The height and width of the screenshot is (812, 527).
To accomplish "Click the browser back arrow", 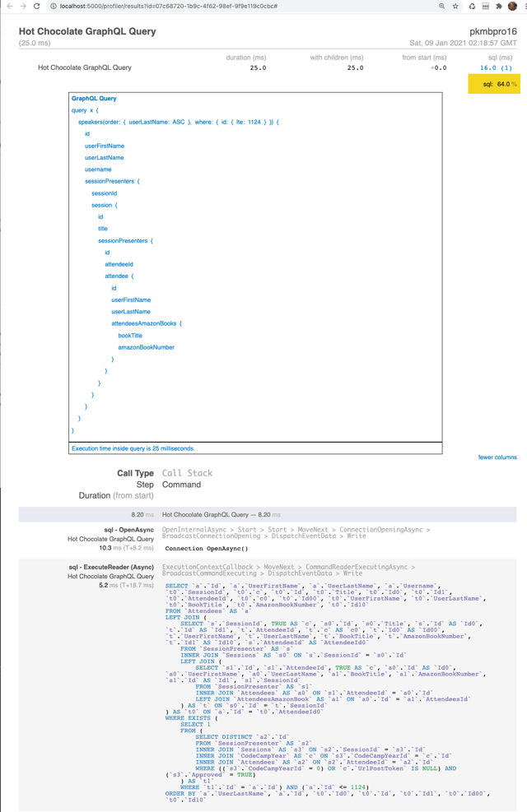I will [x=9, y=6].
